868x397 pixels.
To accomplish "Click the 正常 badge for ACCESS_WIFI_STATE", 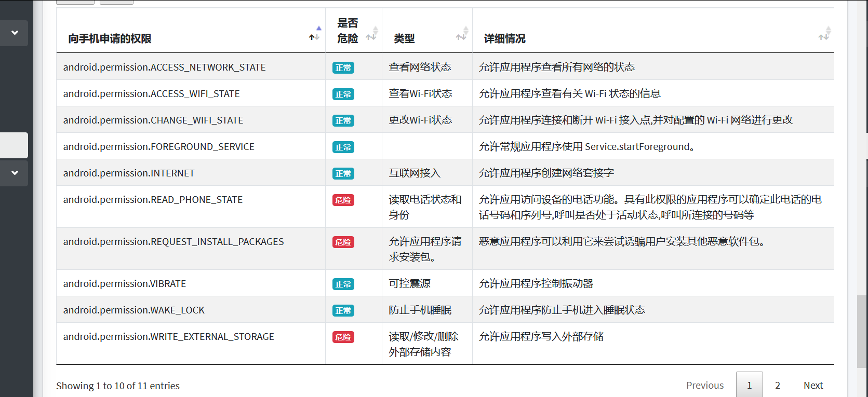I will click(343, 94).
